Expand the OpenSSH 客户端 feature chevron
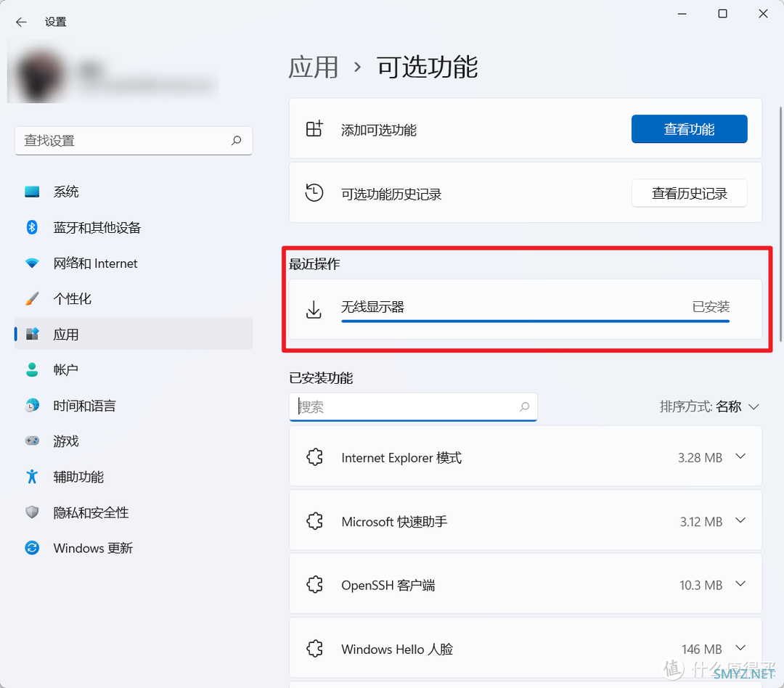Viewport: 784px width, 688px height. [x=740, y=584]
